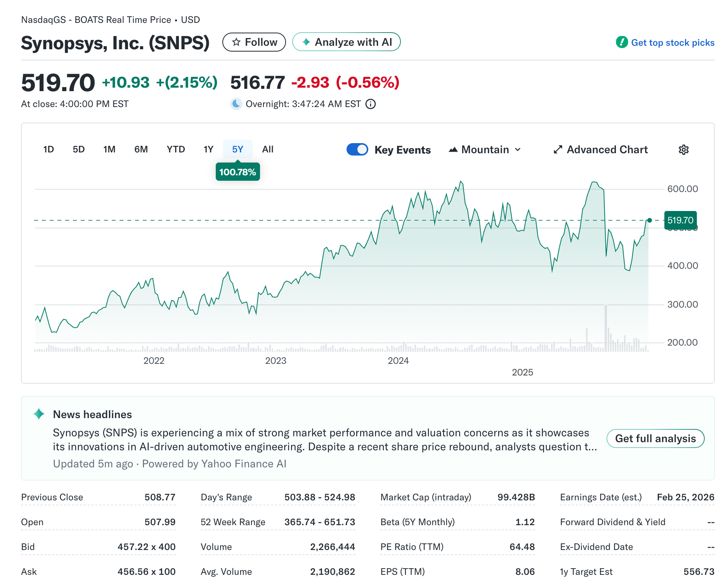The image size is (728, 588).
Task: Click Earnings Date value Feb 25, 2026
Action: coord(685,497)
